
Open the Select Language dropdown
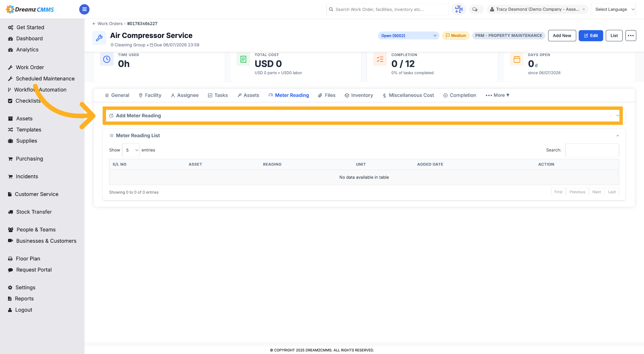[x=613, y=9]
